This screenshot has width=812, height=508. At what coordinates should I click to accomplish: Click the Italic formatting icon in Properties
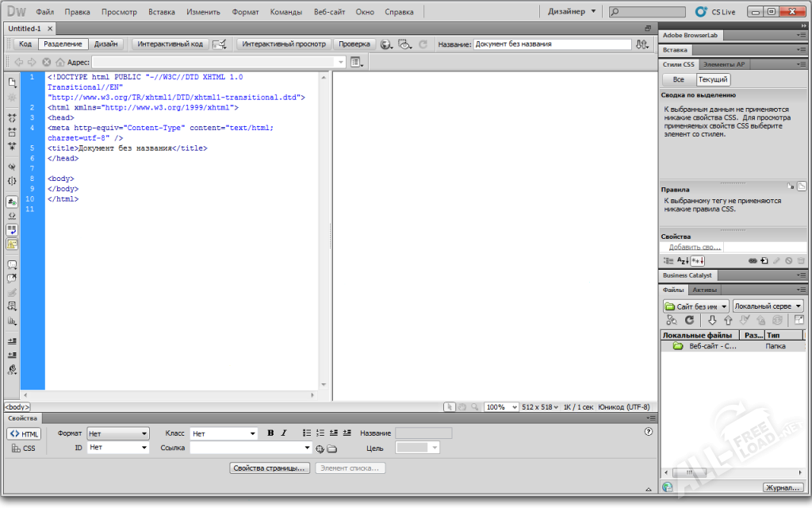coord(283,433)
